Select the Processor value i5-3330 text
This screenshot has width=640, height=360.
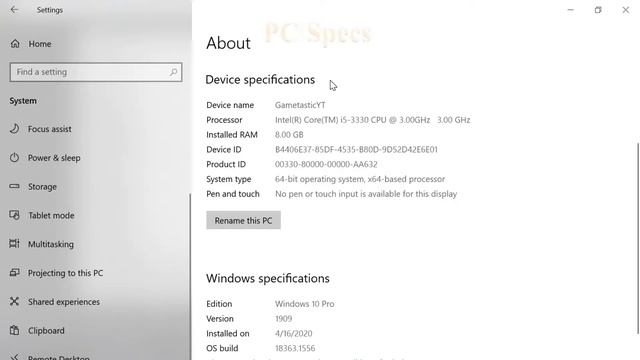pyautogui.click(x=373, y=120)
